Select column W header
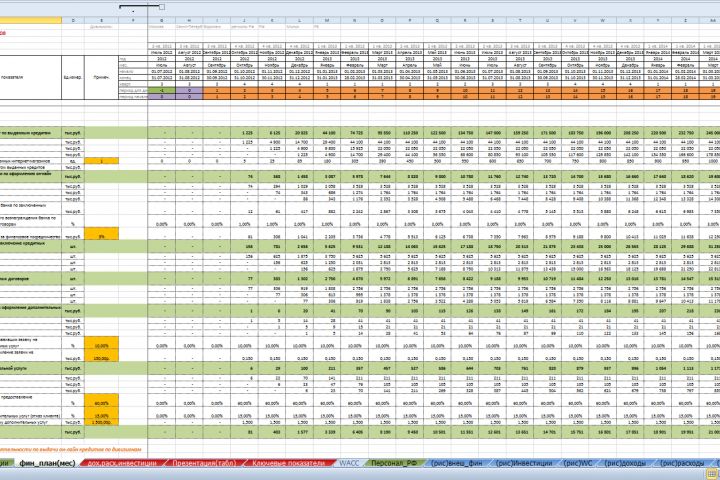The width and height of the screenshot is (720, 480). 602,20
